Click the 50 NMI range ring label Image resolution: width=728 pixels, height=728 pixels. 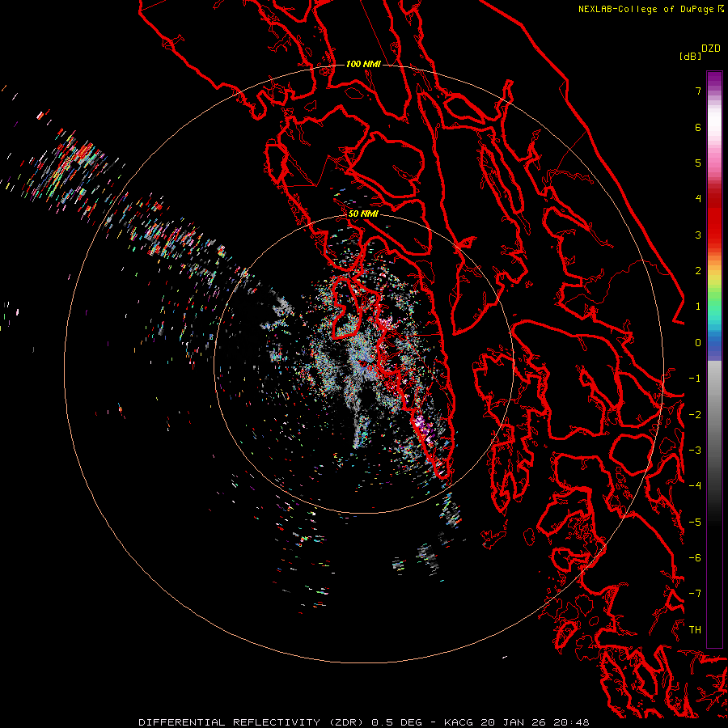[363, 214]
